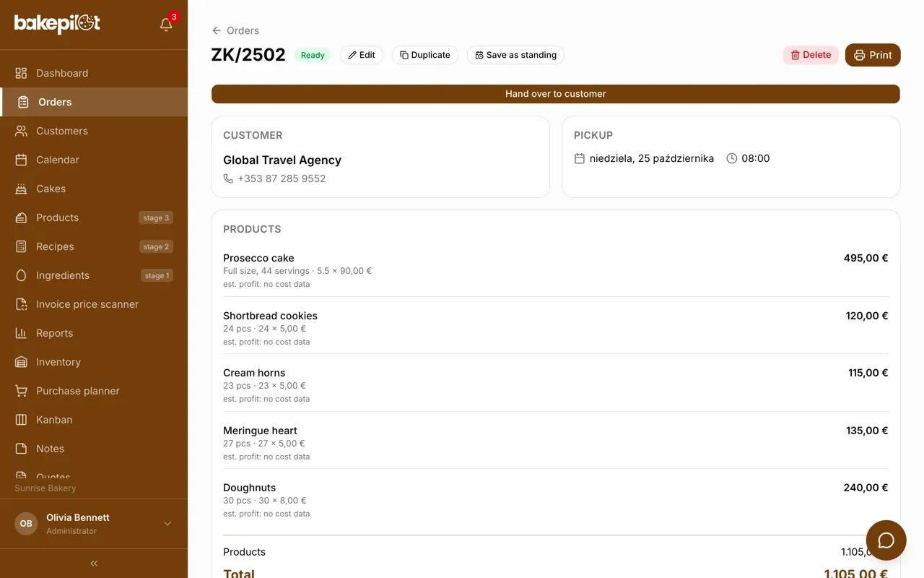
Task: Click the pickup time 08:00
Action: click(756, 158)
